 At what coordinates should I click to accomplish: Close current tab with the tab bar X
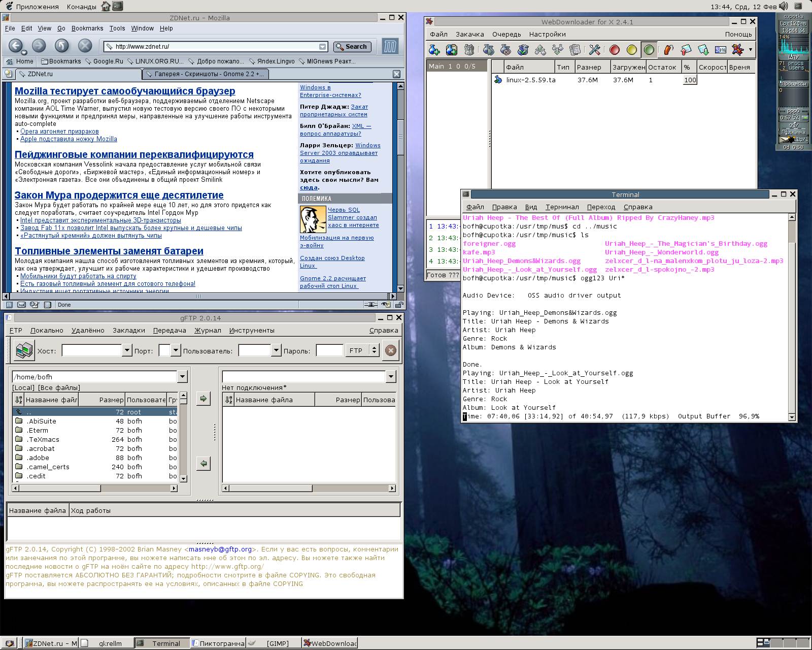[397, 74]
